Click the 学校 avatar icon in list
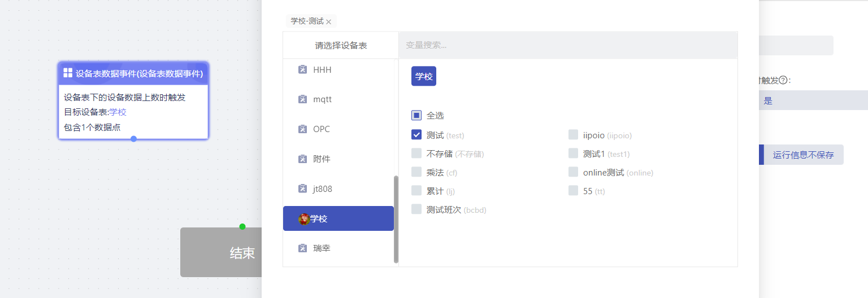Screen dimensions: 868x298 tap(303, 219)
